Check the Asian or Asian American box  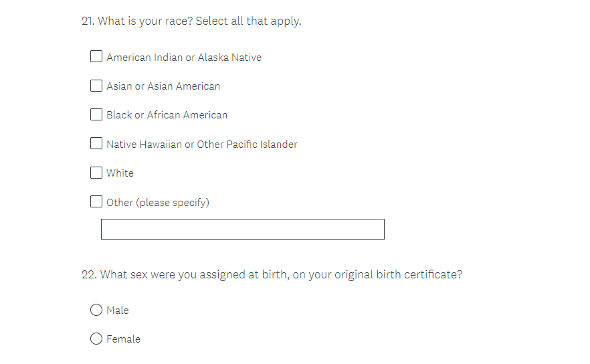pyautogui.click(x=96, y=86)
